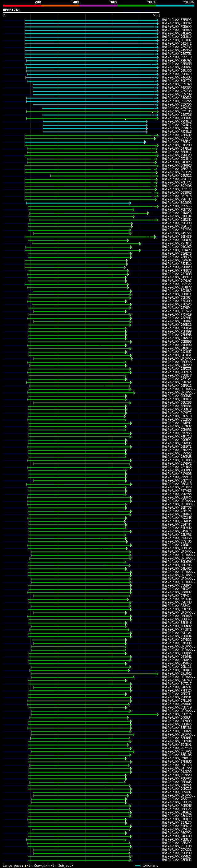Click the cyan ~100% identity legend segment
This screenshot has height=868, width=197.
coord(175,6)
